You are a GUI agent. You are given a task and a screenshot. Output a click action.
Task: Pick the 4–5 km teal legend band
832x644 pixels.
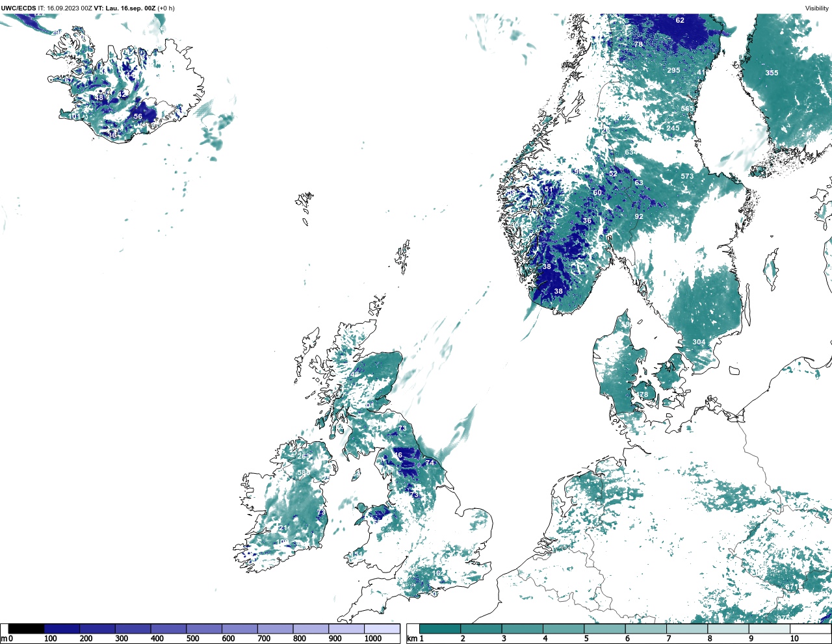(x=564, y=628)
